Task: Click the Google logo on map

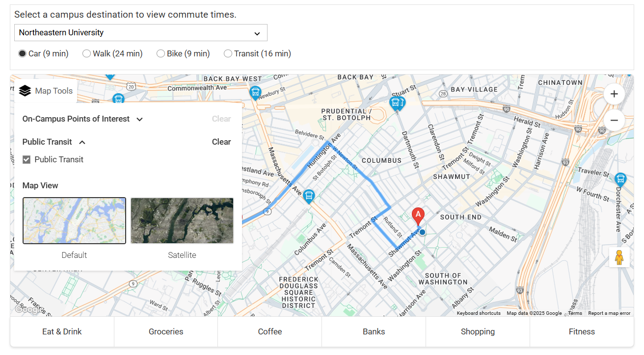Action: (x=28, y=309)
